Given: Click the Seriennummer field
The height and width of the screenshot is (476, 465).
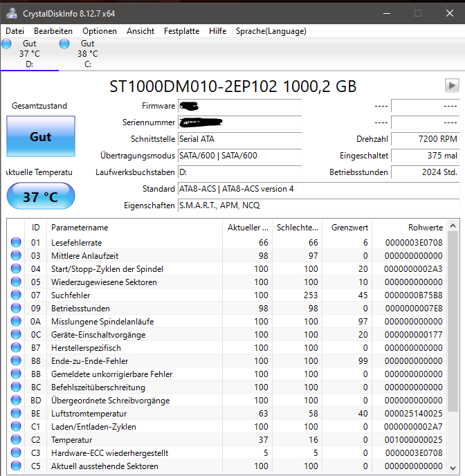Looking at the screenshot, I should 240,122.
